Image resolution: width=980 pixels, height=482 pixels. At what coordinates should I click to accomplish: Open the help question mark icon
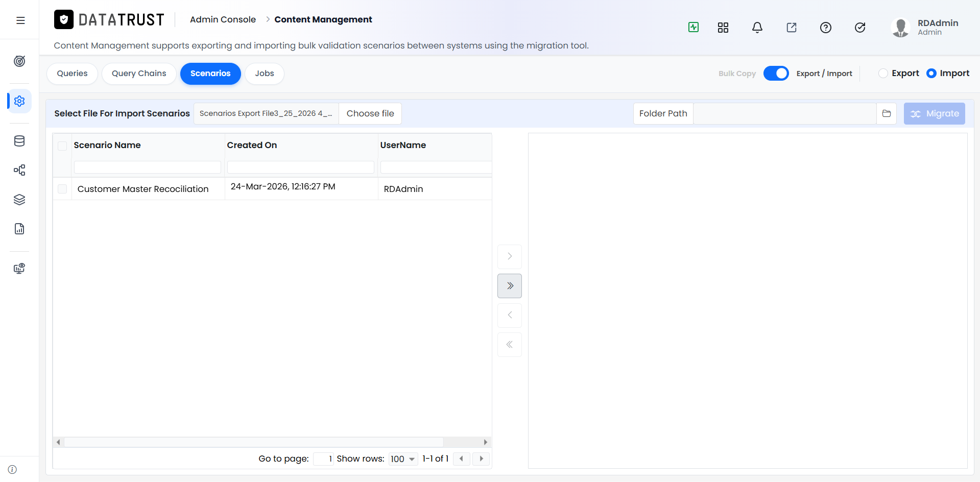826,28
